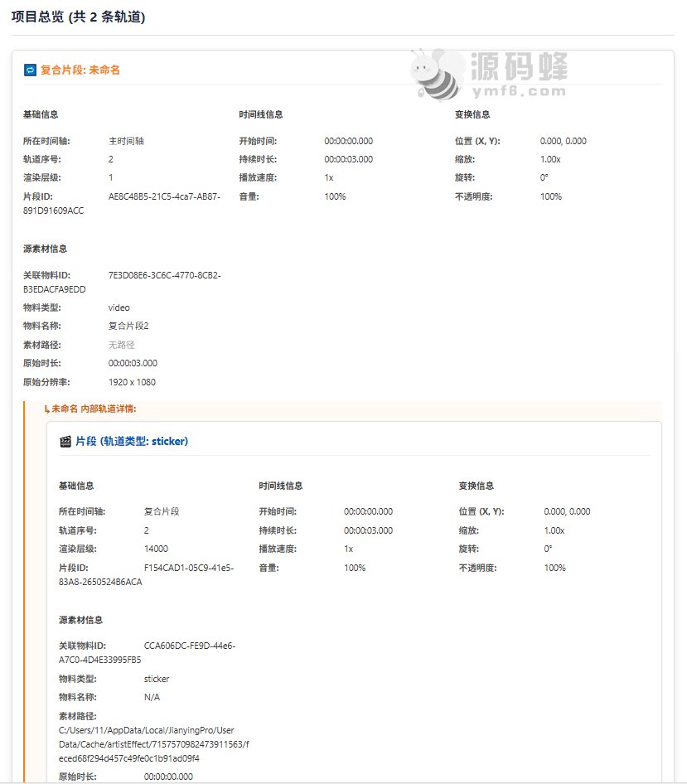The height and width of the screenshot is (784, 687).
Task: Click the compound clip '变换信息' section header
Action: click(x=472, y=114)
